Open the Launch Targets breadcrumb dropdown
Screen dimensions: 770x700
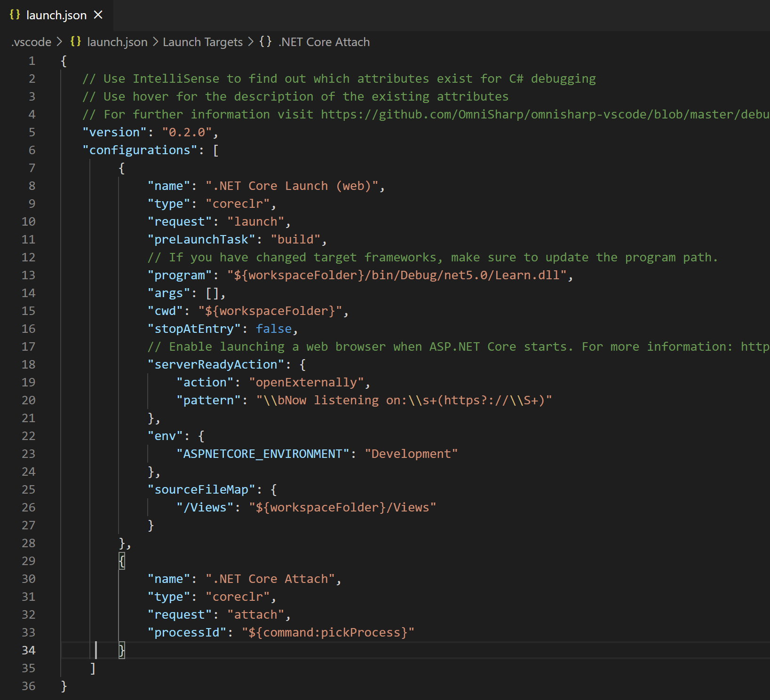202,42
